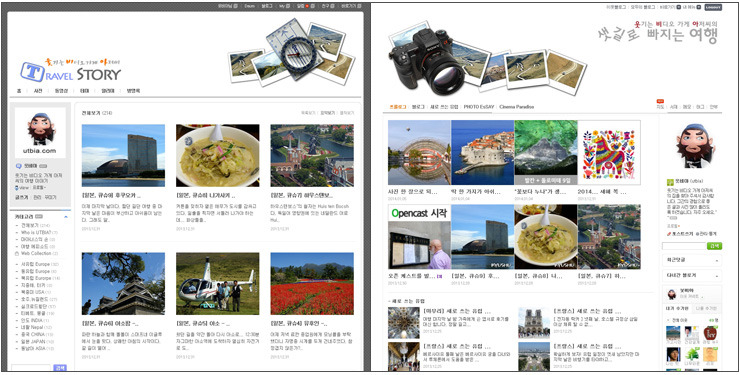Open the Notre Dame cathedral thumbnail
Screen dimensions: 740x375
coord(534,323)
